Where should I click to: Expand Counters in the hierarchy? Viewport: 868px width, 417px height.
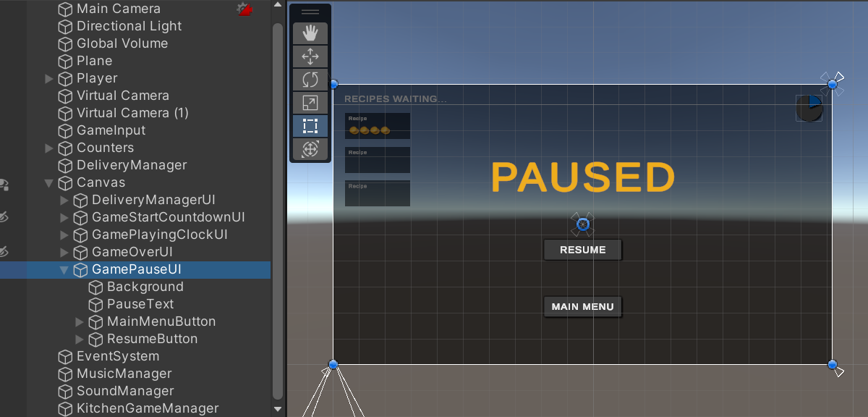click(x=48, y=148)
